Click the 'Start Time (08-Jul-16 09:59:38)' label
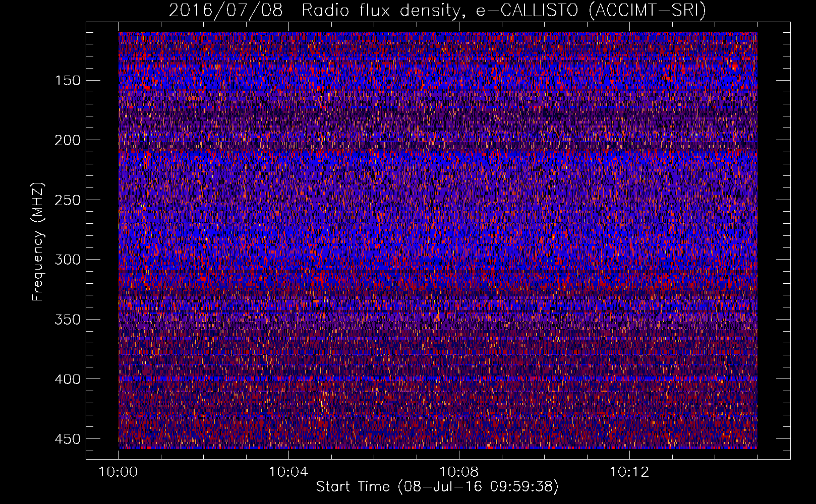816x504 pixels. click(x=437, y=487)
